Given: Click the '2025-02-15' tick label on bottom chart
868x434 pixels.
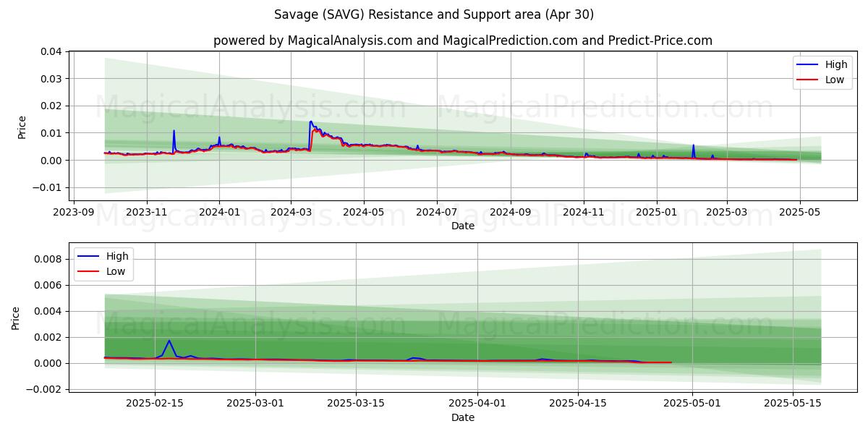Looking at the screenshot, I should point(155,404).
